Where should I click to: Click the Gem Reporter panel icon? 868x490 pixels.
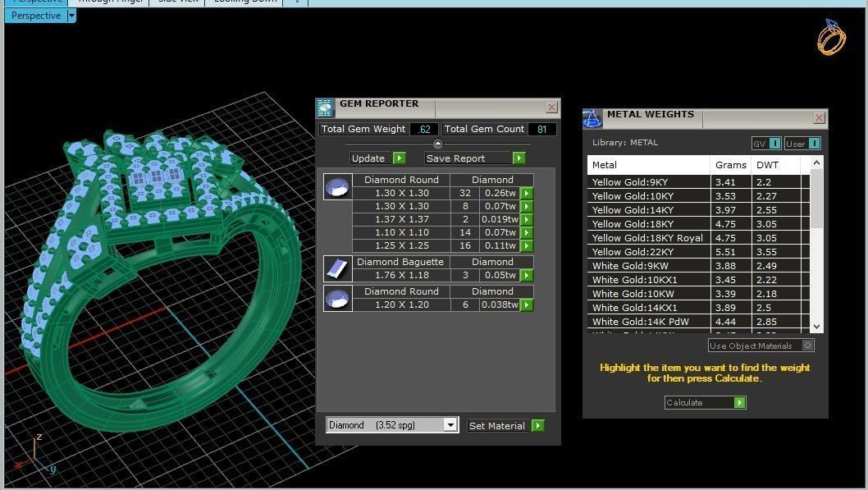coord(325,108)
